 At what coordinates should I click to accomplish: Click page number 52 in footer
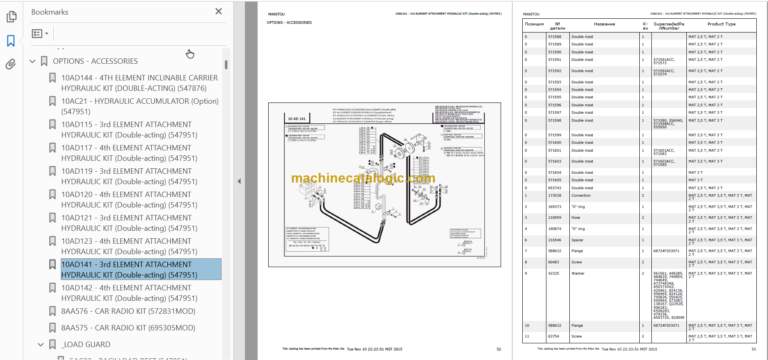(499, 349)
